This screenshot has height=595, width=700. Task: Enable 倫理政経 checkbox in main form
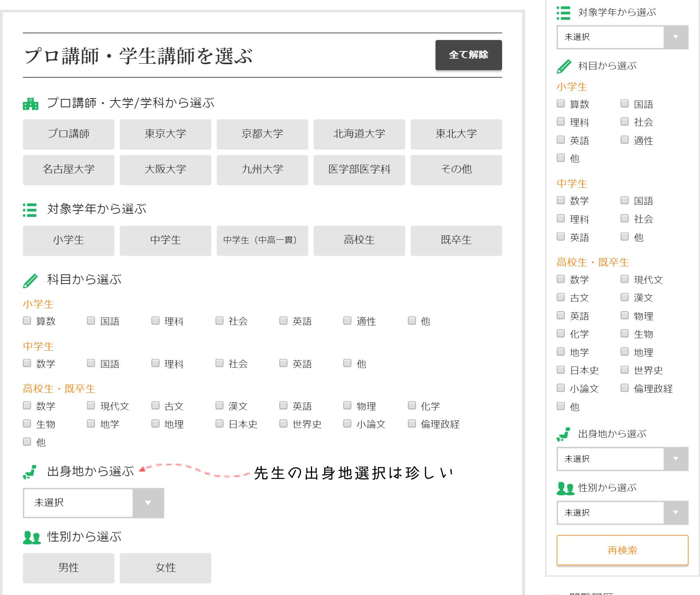coord(412,424)
